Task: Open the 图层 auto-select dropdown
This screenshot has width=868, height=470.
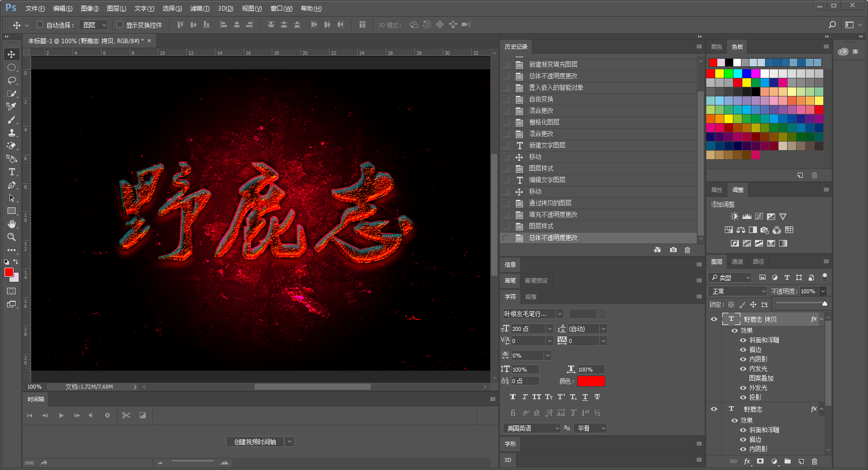Action: click(94, 25)
